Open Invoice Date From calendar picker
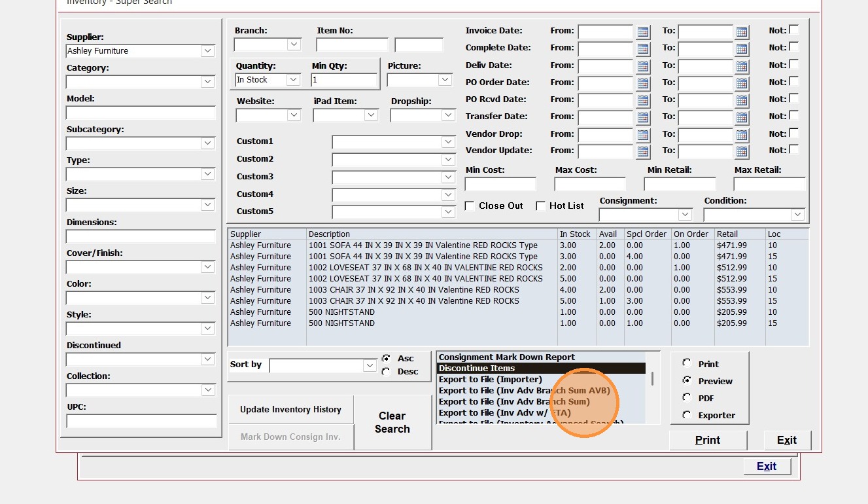Image resolution: width=868 pixels, height=504 pixels. tap(642, 31)
